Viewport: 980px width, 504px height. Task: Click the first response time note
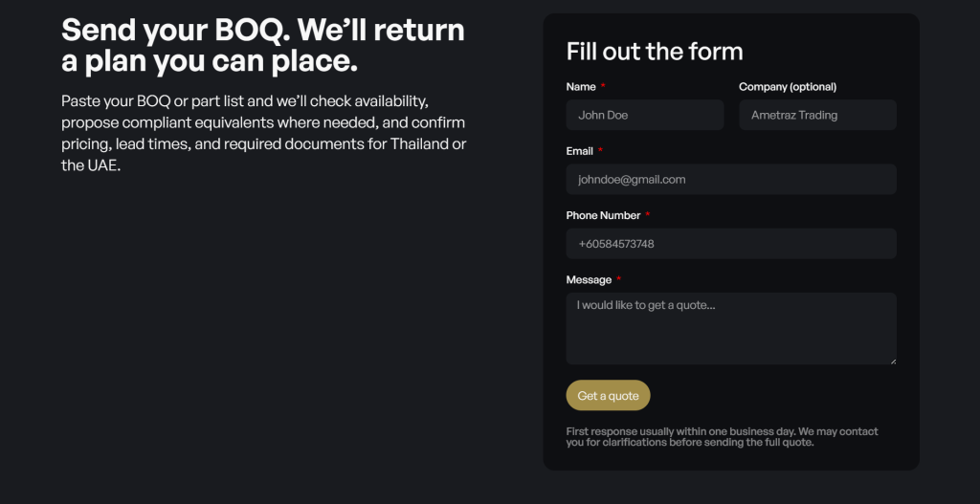[722, 437]
